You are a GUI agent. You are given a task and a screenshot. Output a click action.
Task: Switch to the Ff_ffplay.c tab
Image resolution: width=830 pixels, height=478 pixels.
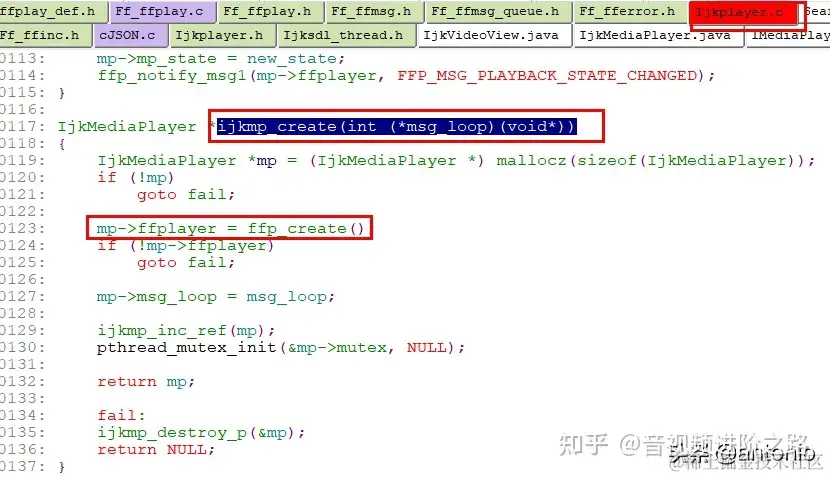coord(163,12)
